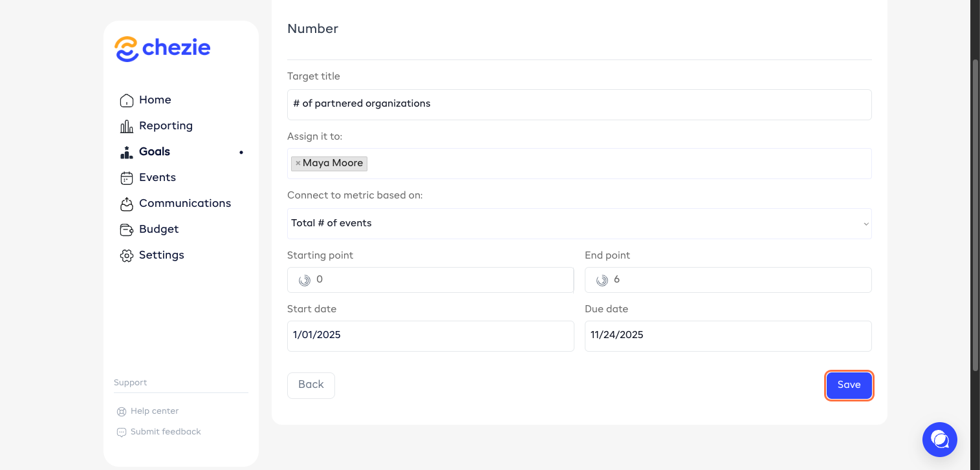980x470 pixels.
Task: Open the Start date picker field
Action: 430,336
